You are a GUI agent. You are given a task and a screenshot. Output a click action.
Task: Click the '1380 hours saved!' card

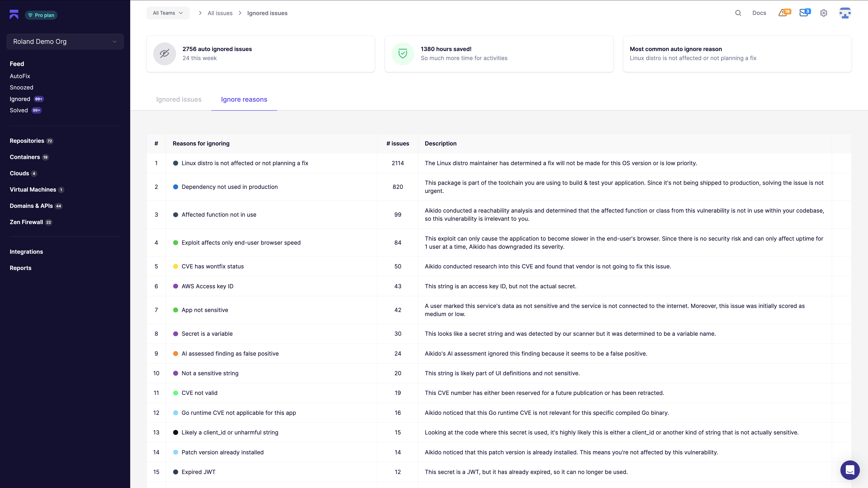(x=499, y=54)
